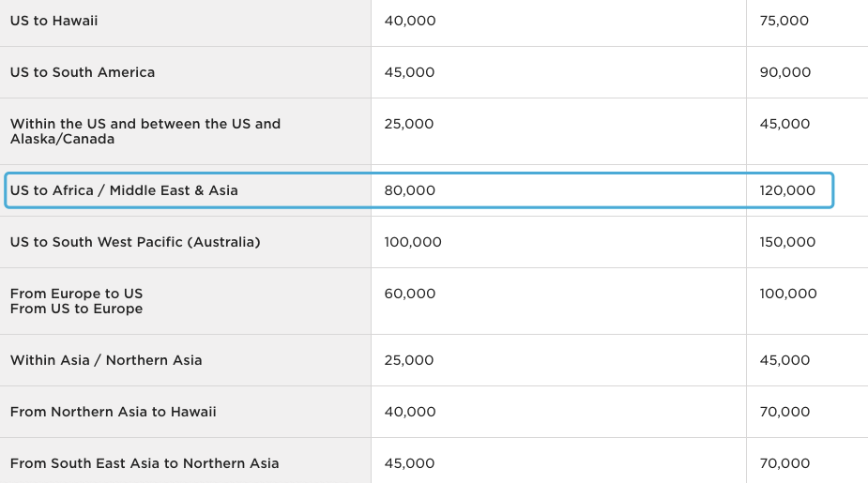Click the 80,000 value in highlighted row
This screenshot has width=868, height=483.
[x=410, y=190]
